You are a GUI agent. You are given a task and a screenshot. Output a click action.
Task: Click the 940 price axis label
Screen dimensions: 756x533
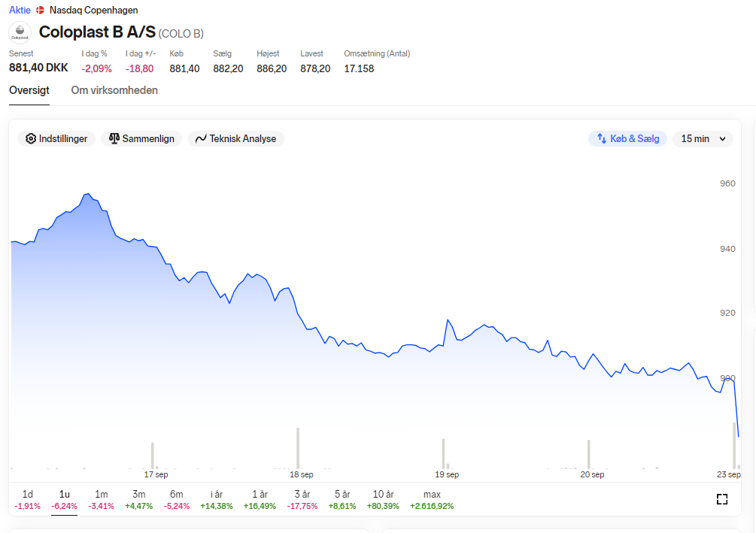(727, 249)
